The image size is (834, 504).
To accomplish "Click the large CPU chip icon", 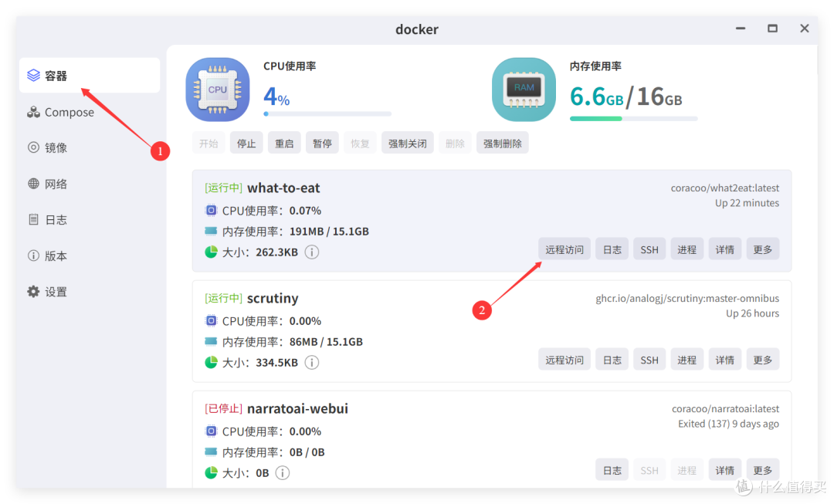I will pos(218,90).
